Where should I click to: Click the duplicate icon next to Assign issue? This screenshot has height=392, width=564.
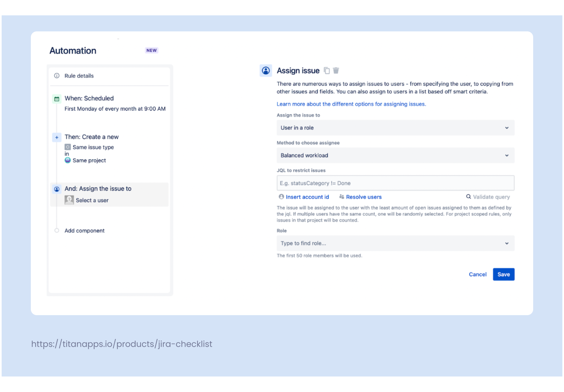pyautogui.click(x=327, y=71)
